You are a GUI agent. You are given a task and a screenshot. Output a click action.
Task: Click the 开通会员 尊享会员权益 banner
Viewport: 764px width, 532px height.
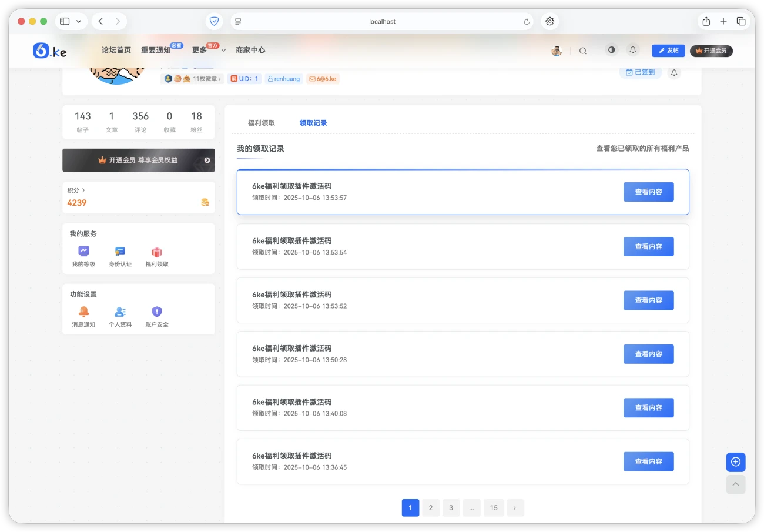click(139, 160)
